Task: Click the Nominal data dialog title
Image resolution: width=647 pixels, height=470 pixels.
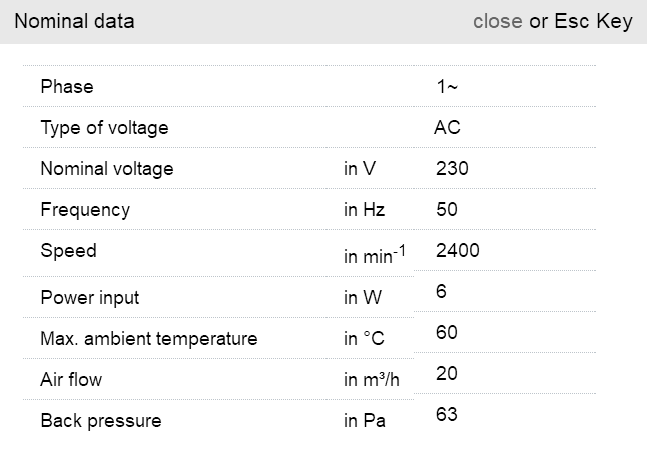Action: 74,21
